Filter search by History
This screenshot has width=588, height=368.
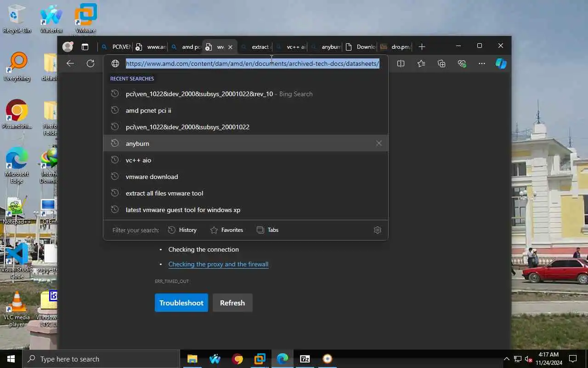tap(182, 230)
